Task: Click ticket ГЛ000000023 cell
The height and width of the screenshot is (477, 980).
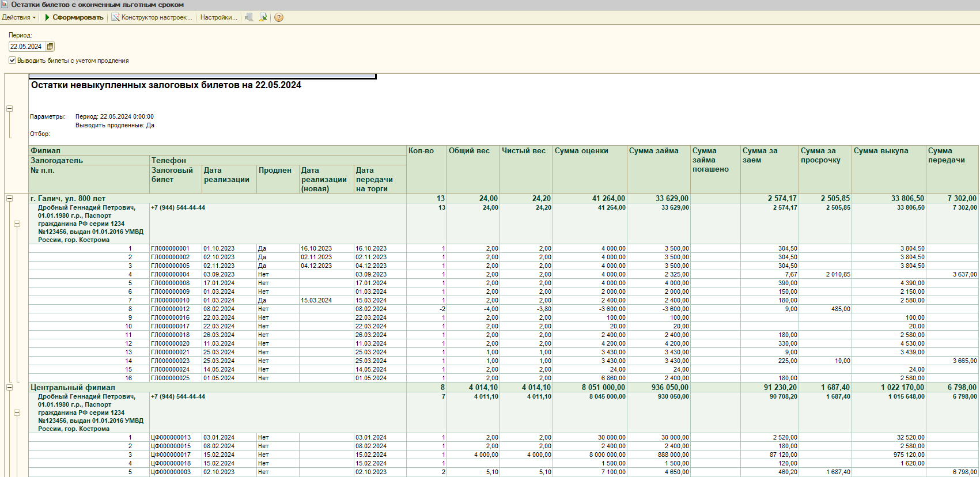Action: pos(176,361)
